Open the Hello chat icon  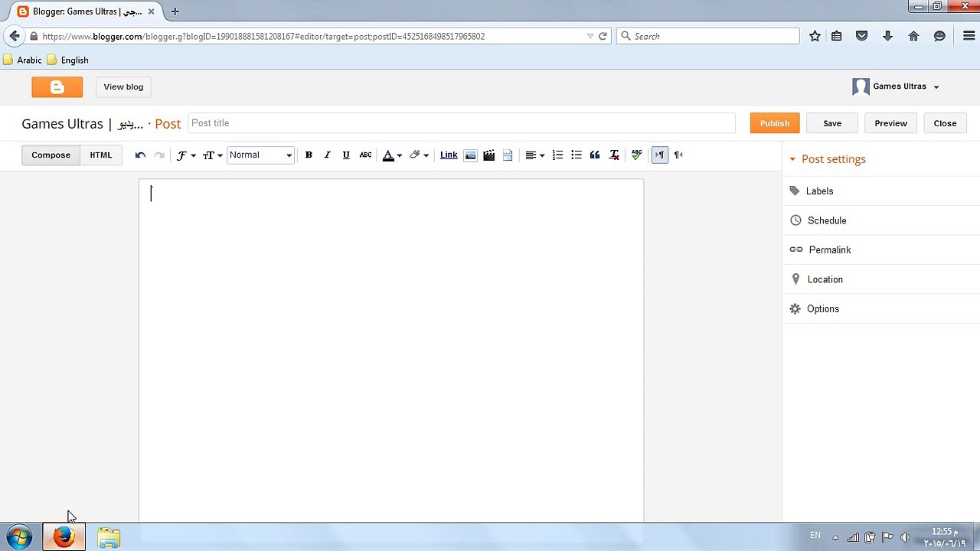[x=939, y=36]
